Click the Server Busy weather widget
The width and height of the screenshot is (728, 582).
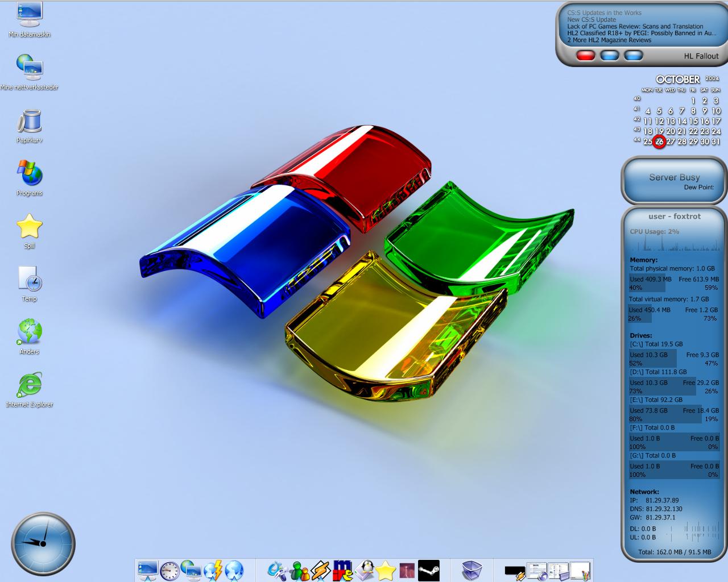pyautogui.click(x=675, y=181)
